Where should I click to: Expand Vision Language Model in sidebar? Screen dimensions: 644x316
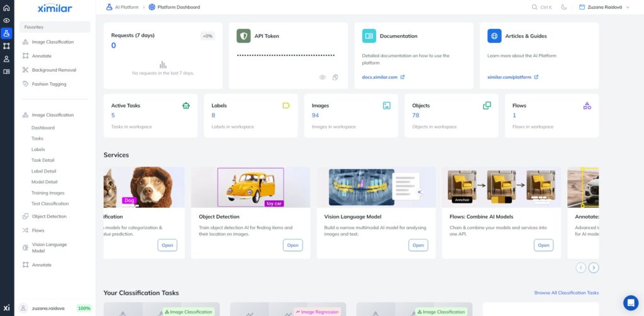(x=49, y=247)
